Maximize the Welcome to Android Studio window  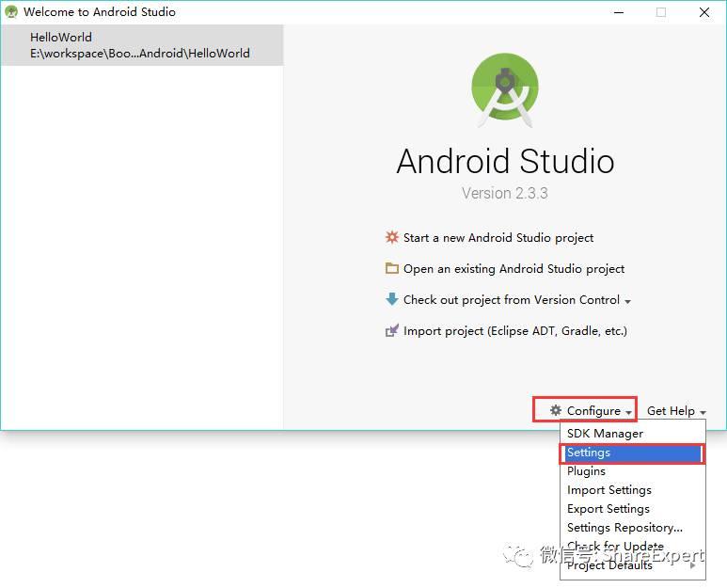click(x=661, y=12)
